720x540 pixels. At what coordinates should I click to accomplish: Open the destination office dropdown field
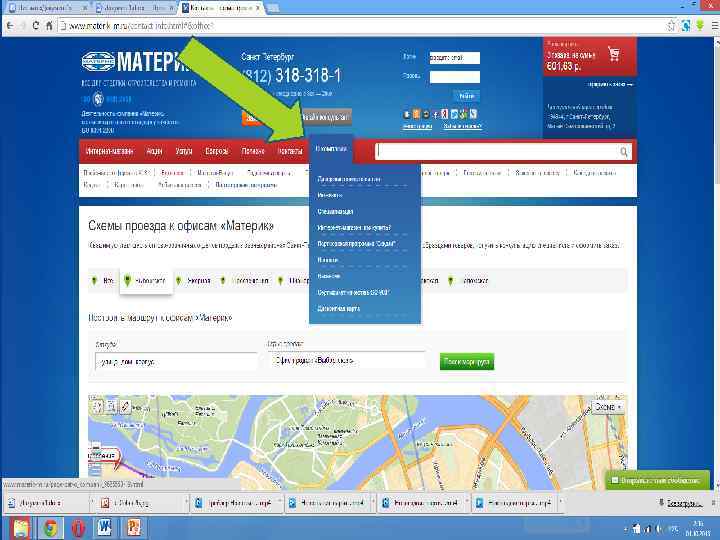pos(347,361)
